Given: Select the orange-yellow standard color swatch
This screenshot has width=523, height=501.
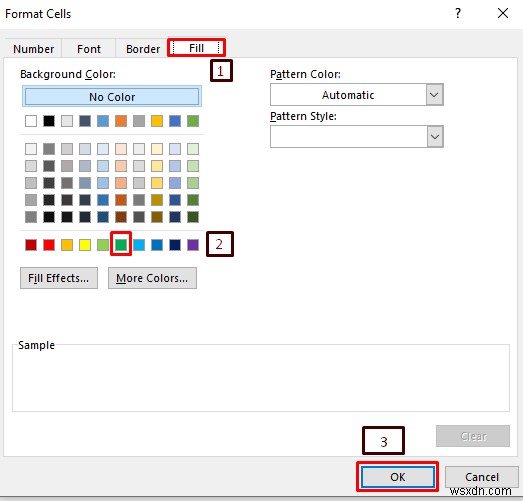Looking at the screenshot, I should (67, 245).
